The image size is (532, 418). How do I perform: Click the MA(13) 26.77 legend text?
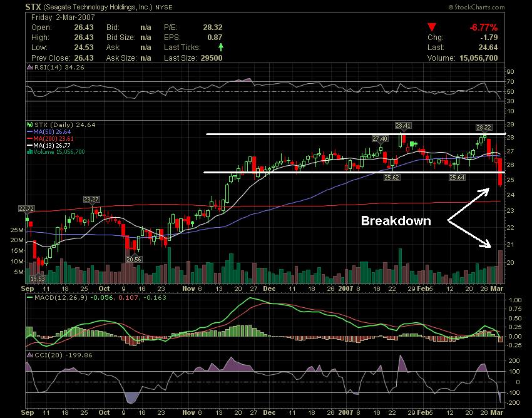[x=52, y=145]
